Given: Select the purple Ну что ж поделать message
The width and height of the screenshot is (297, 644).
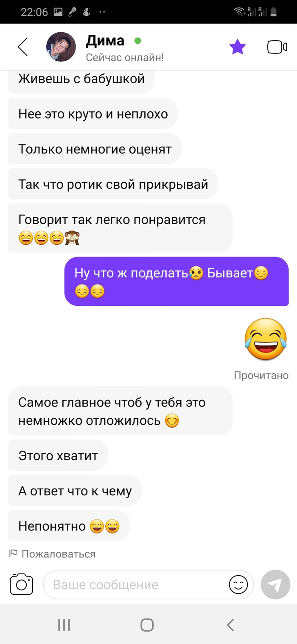Looking at the screenshot, I should 177,281.
